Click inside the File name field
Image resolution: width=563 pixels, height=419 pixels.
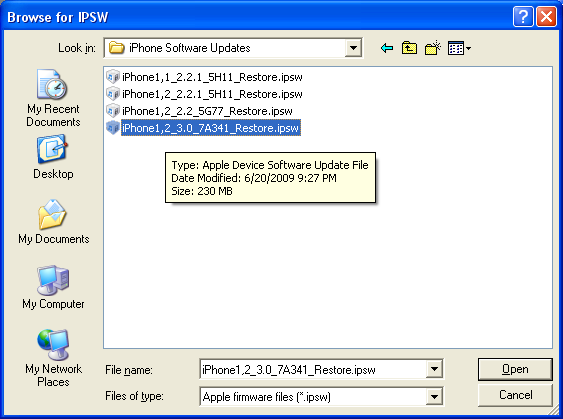(x=313, y=369)
